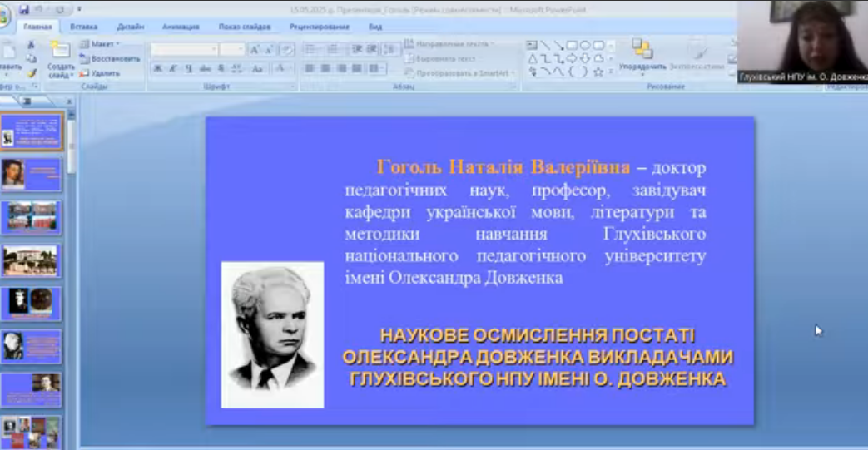Click the Shrink Font icon
The height and width of the screenshot is (450, 868).
point(269,50)
